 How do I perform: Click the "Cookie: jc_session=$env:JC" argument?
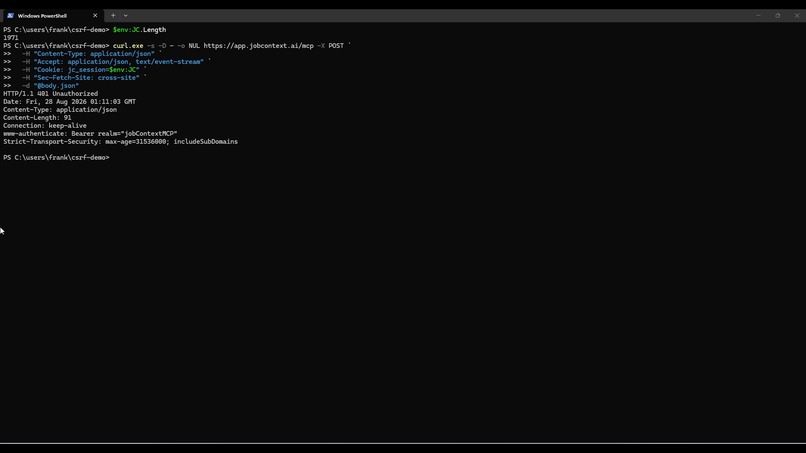coord(86,69)
